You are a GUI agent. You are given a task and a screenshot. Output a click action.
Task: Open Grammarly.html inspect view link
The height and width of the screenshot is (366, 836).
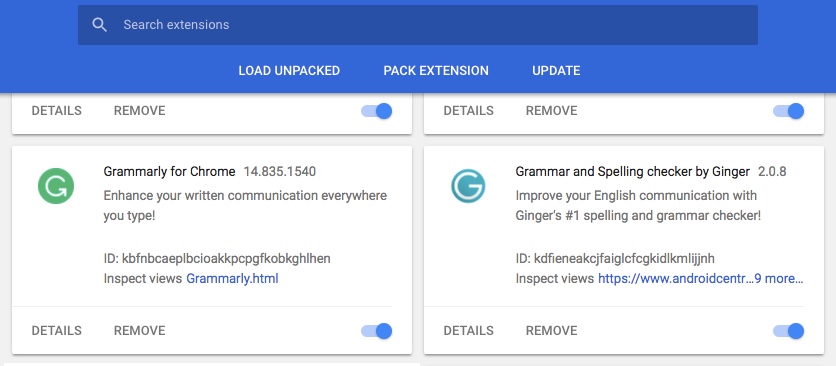232,279
